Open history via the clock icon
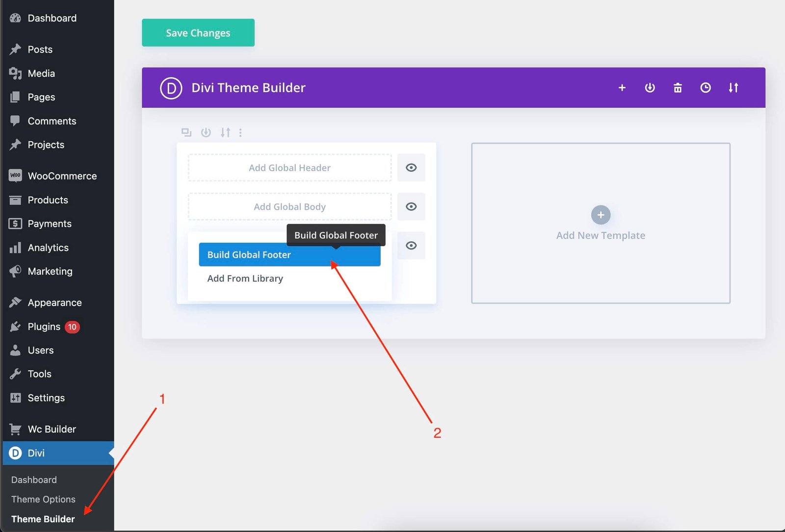The width and height of the screenshot is (785, 532). pos(706,88)
